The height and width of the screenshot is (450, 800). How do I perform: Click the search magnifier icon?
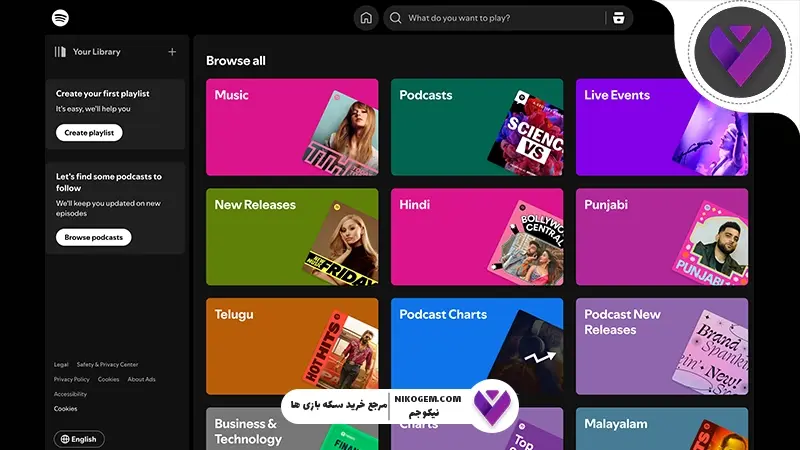(395, 18)
